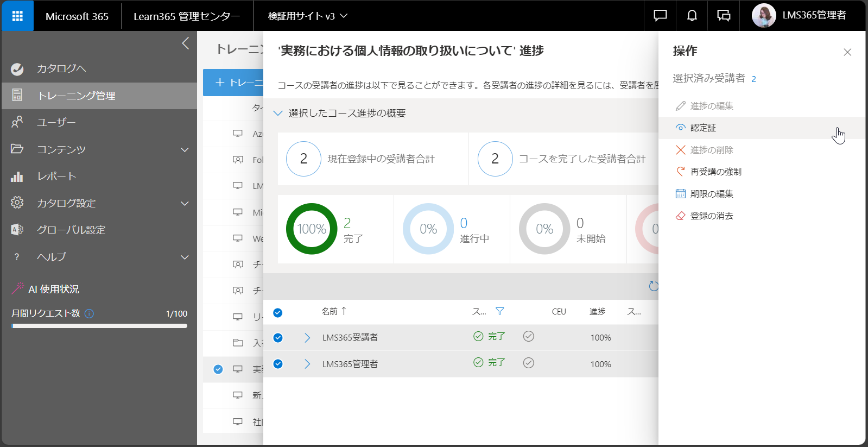Sort by the CEU column header
This screenshot has width=868, height=447.
tap(559, 312)
